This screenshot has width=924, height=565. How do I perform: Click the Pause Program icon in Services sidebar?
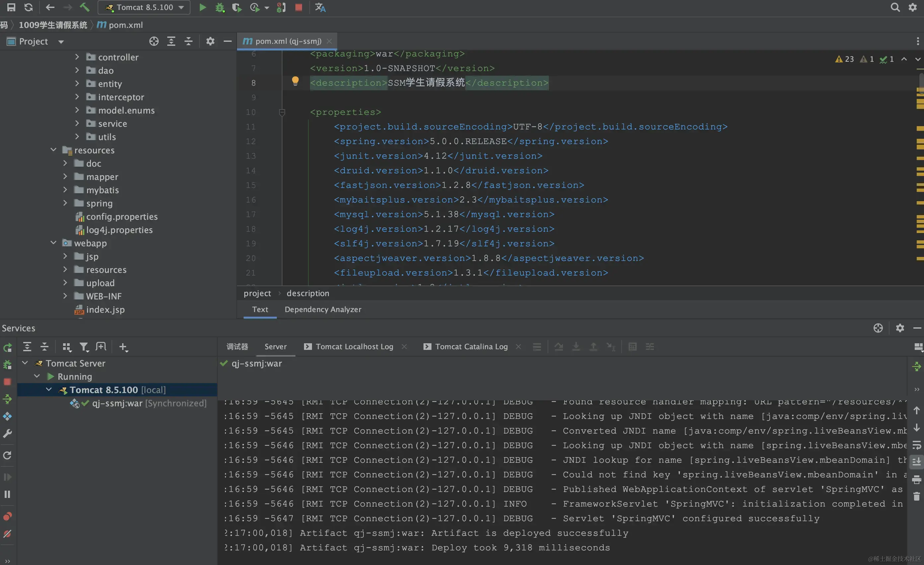pos(7,495)
